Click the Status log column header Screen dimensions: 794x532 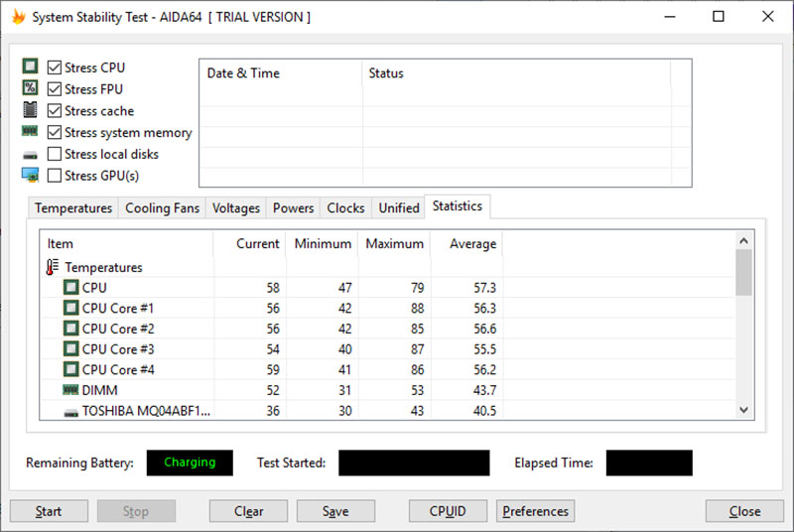516,72
